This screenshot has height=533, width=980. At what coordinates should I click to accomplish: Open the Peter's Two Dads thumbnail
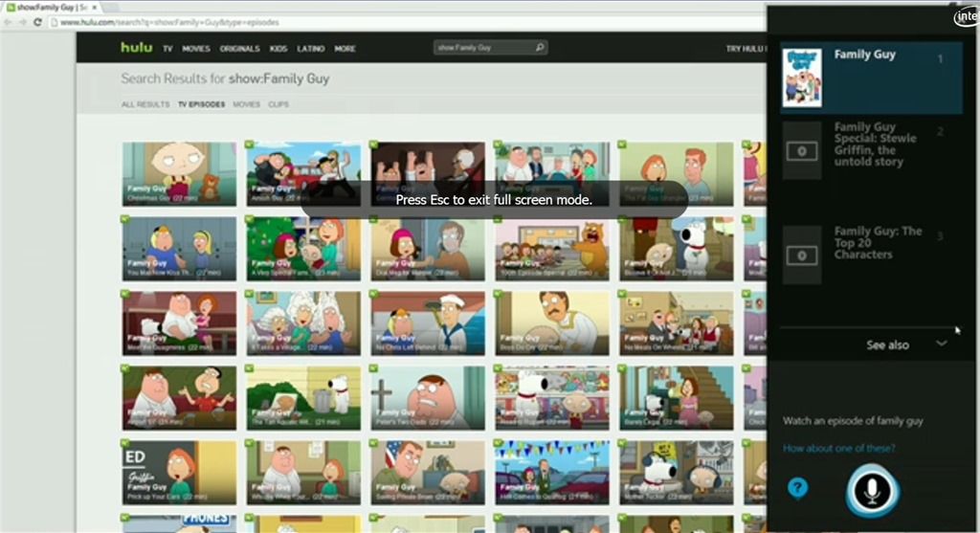click(x=428, y=398)
